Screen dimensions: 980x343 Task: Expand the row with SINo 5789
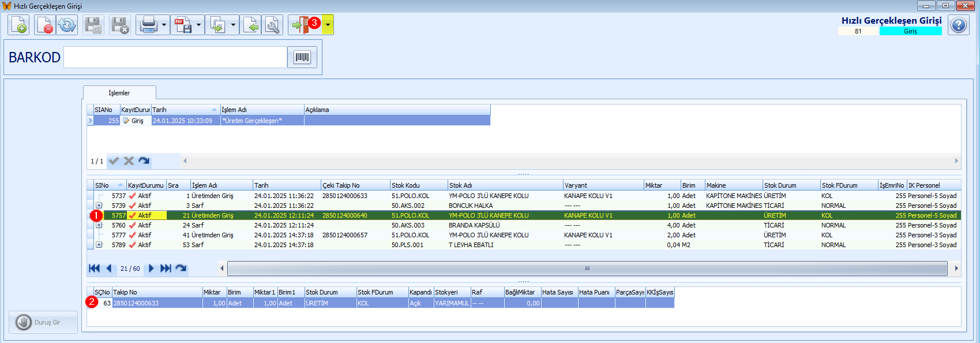(99, 245)
